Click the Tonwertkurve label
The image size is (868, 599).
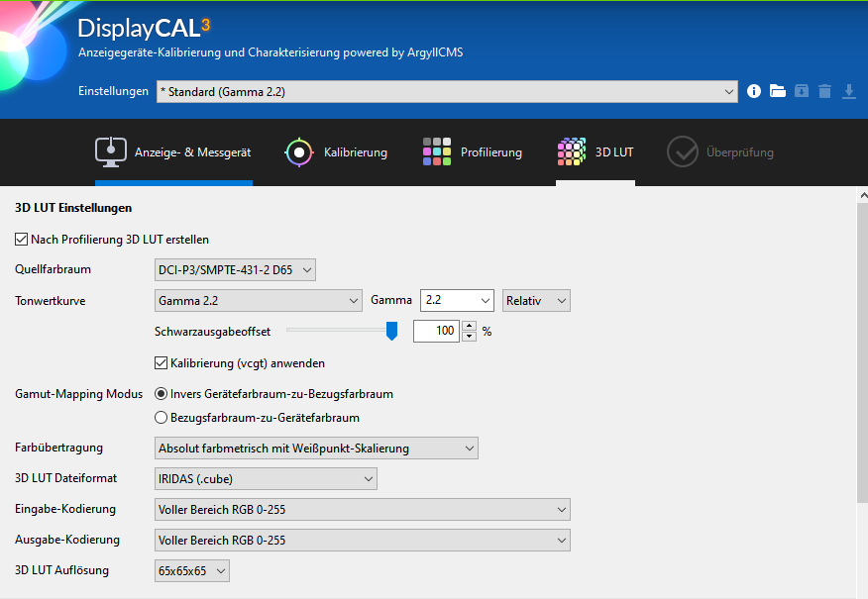(51, 301)
